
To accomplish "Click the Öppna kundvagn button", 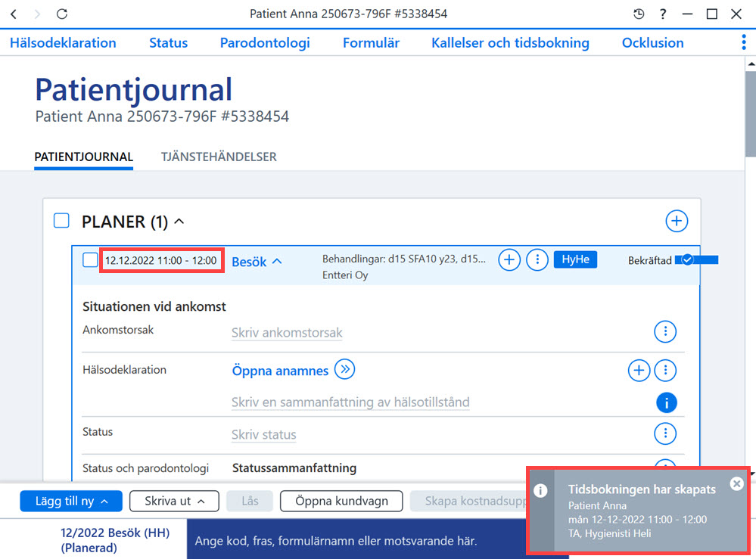I will pos(341,502).
